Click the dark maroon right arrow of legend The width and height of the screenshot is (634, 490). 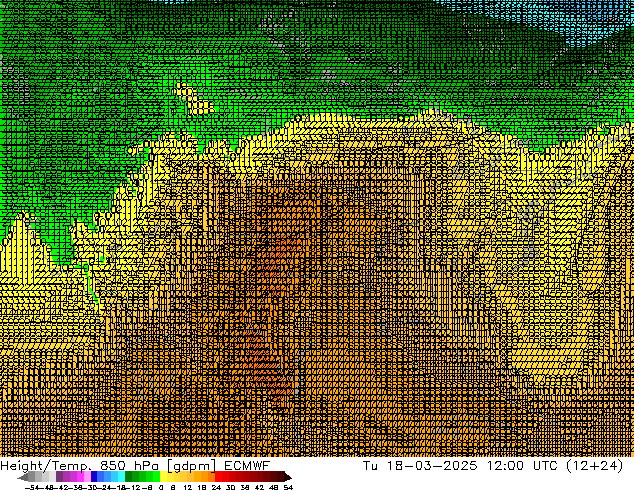pos(288,477)
